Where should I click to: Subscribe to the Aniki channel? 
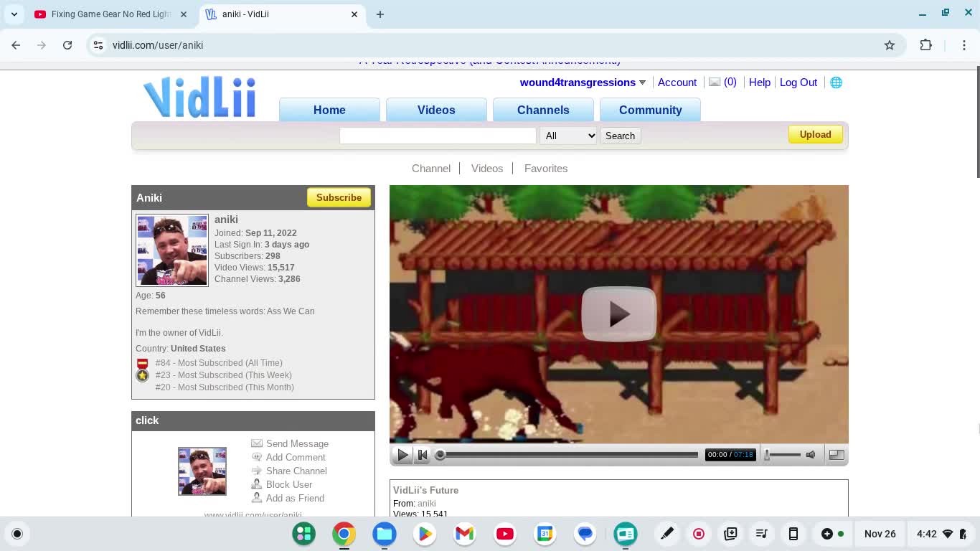pos(339,197)
